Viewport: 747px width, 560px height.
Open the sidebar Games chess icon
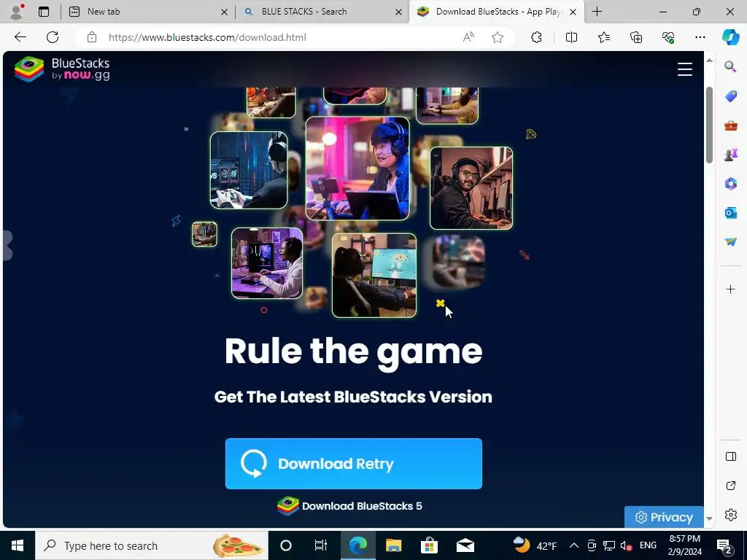click(730, 155)
